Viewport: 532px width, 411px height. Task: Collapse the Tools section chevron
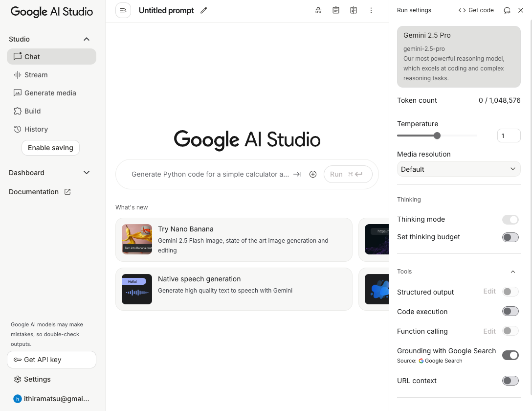pyautogui.click(x=512, y=272)
